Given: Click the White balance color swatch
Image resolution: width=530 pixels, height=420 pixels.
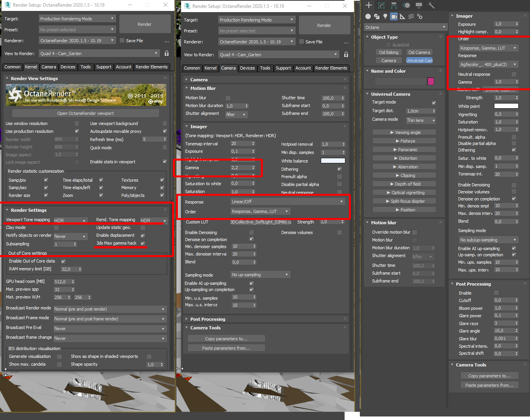Looking at the screenshot, I should point(333,161).
